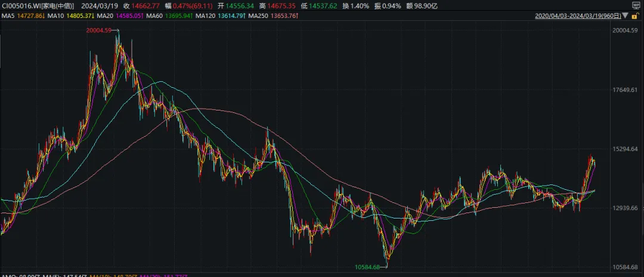This screenshot has height=277, width=644.
Task: Click the WP monitor icon at top right
Action: point(637,6)
